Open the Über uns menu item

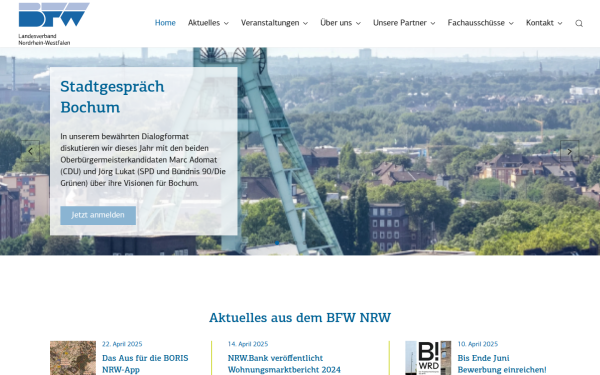tap(336, 23)
